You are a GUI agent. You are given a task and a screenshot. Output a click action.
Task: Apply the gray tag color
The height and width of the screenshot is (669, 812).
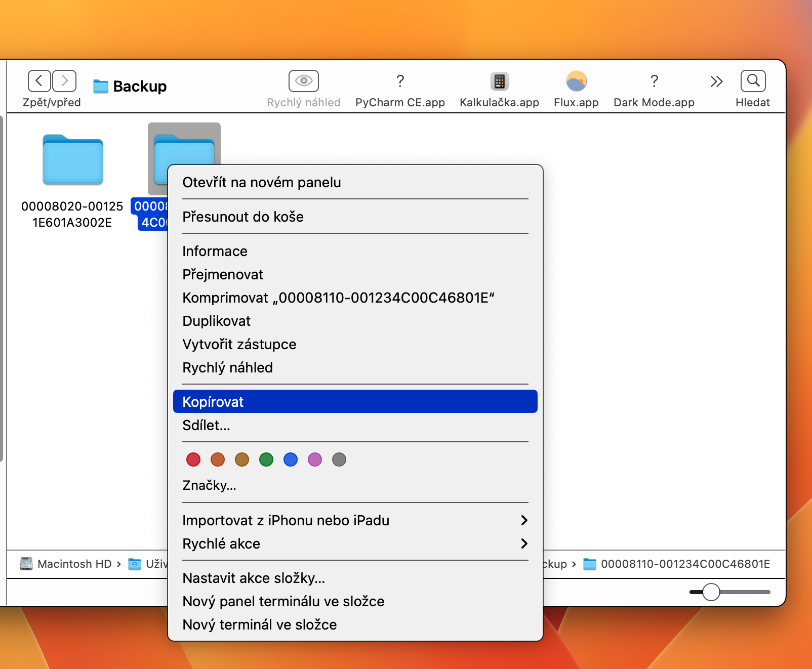(x=339, y=459)
